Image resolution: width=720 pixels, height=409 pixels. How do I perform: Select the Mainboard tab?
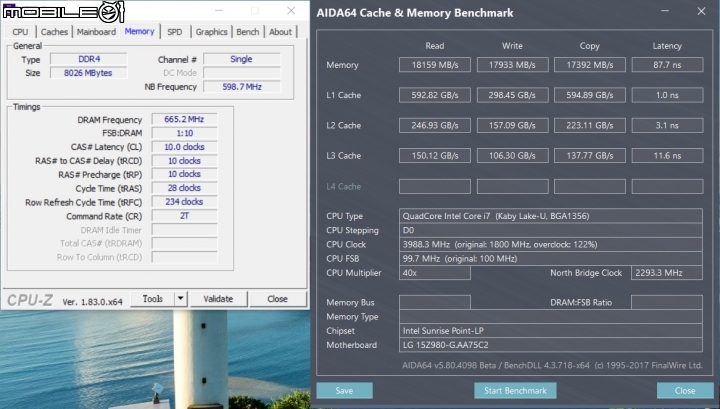96,32
